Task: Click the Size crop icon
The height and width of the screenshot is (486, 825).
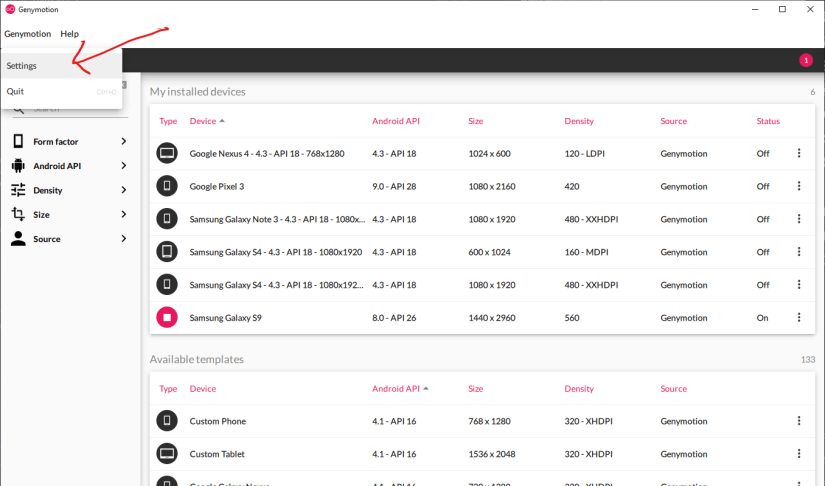Action: pyautogui.click(x=18, y=214)
